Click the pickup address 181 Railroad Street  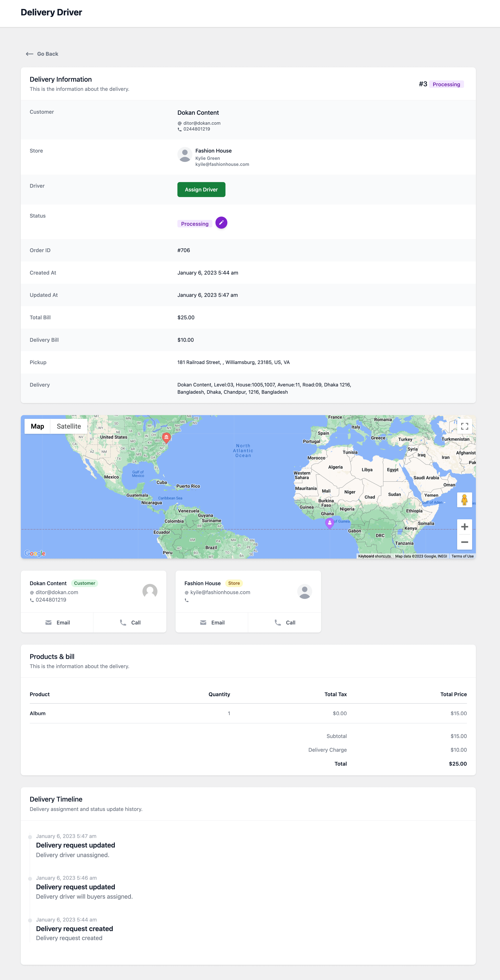point(233,362)
